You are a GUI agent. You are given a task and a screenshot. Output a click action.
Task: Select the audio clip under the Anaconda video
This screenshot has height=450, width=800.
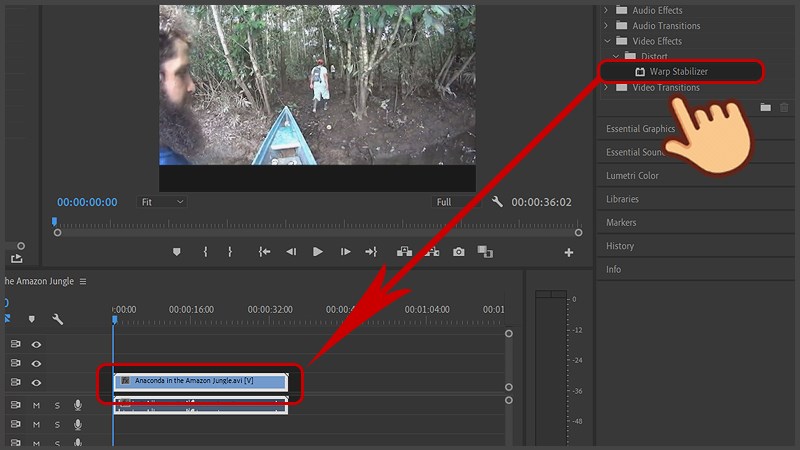coord(201,406)
